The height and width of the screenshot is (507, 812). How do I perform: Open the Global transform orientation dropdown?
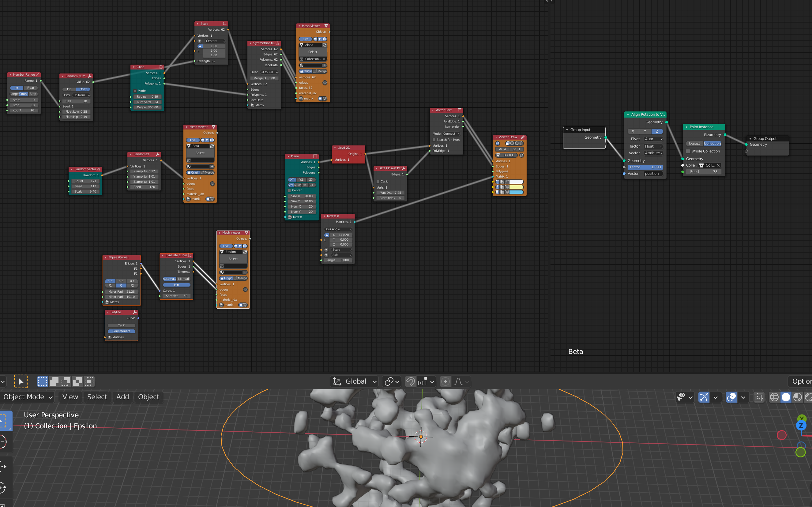356,381
